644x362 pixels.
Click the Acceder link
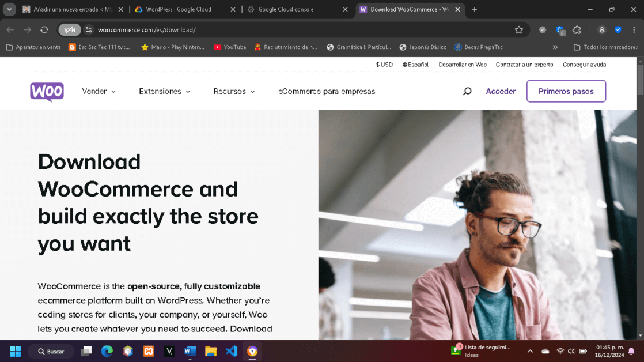[x=501, y=91]
